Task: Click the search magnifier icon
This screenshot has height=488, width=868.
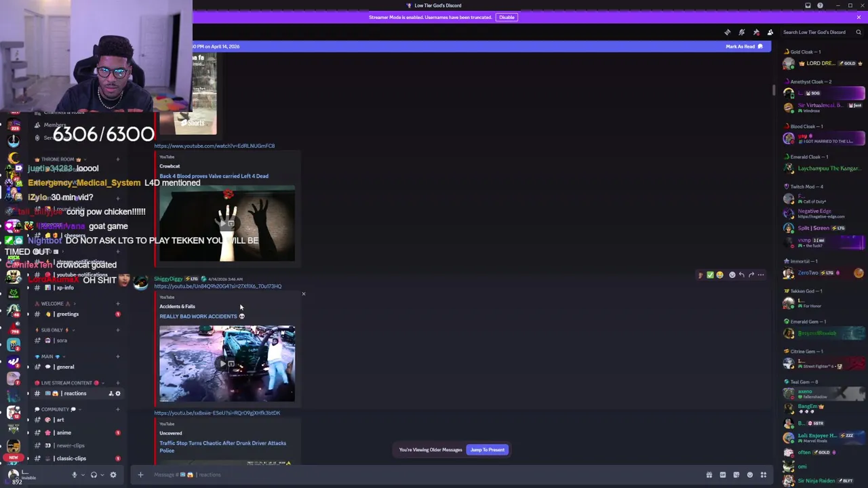Action: (859, 32)
